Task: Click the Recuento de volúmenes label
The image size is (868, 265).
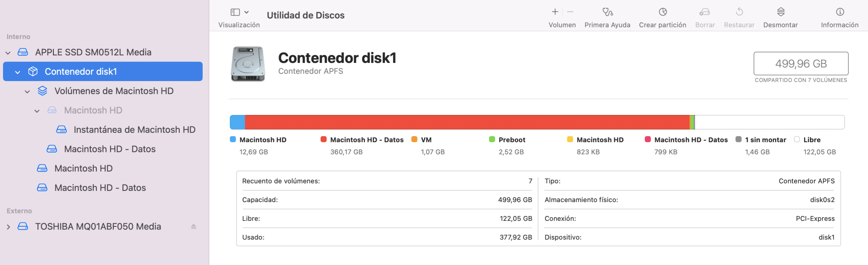Action: (x=281, y=181)
